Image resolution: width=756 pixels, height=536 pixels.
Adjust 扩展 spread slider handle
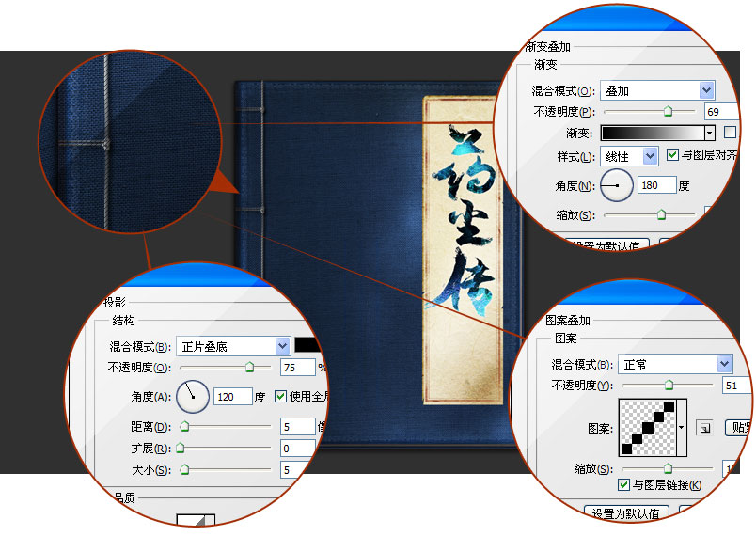(x=181, y=449)
